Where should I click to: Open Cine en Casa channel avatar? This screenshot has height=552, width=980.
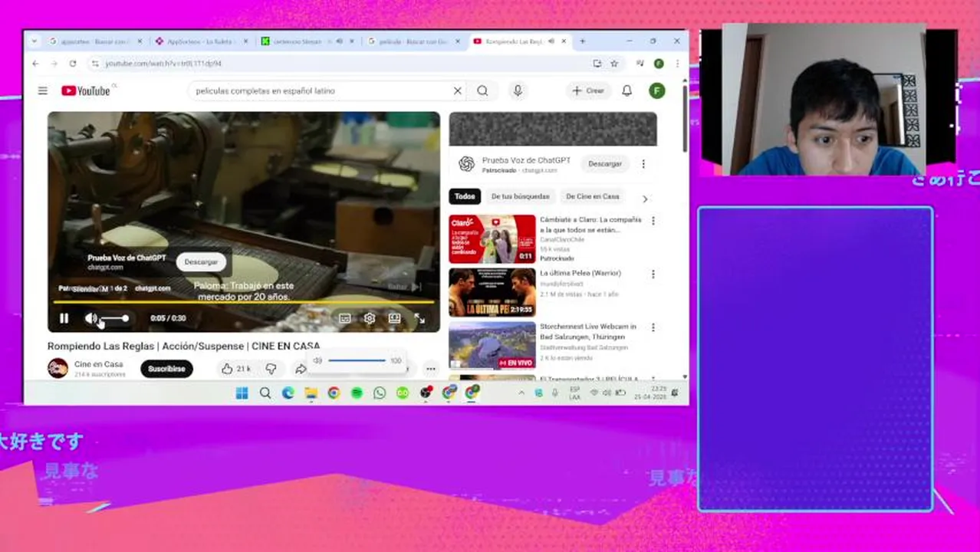tap(58, 369)
